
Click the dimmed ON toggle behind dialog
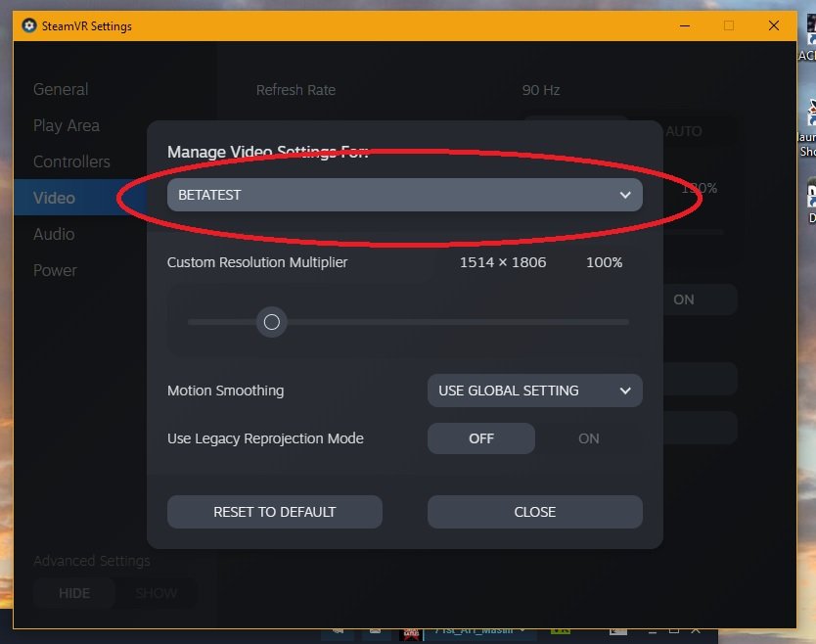pos(683,299)
